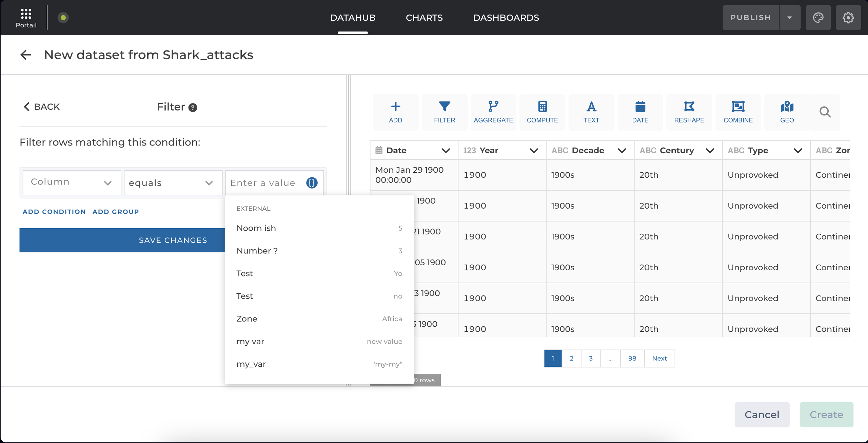Viewport: 868px width, 443px height.
Task: Expand the Column dropdown
Action: (x=72, y=182)
